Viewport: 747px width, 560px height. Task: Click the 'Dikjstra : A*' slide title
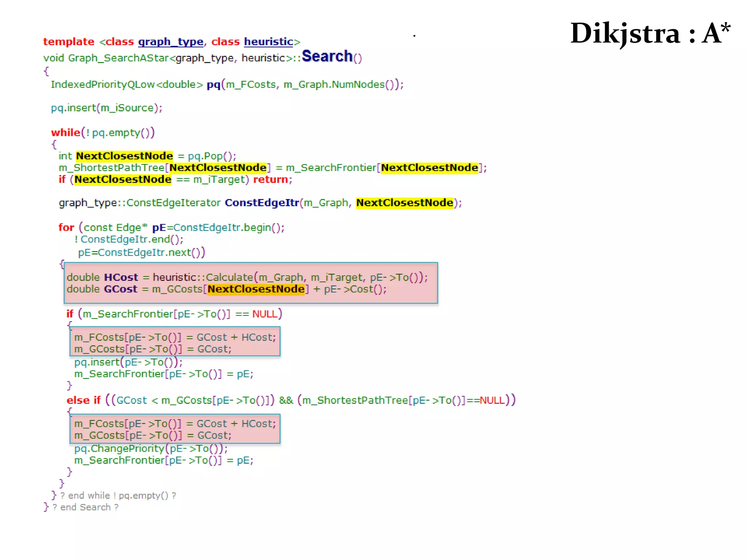650,33
